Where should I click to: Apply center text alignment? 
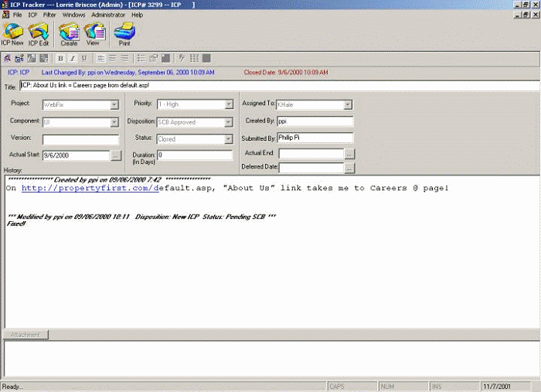[x=112, y=58]
